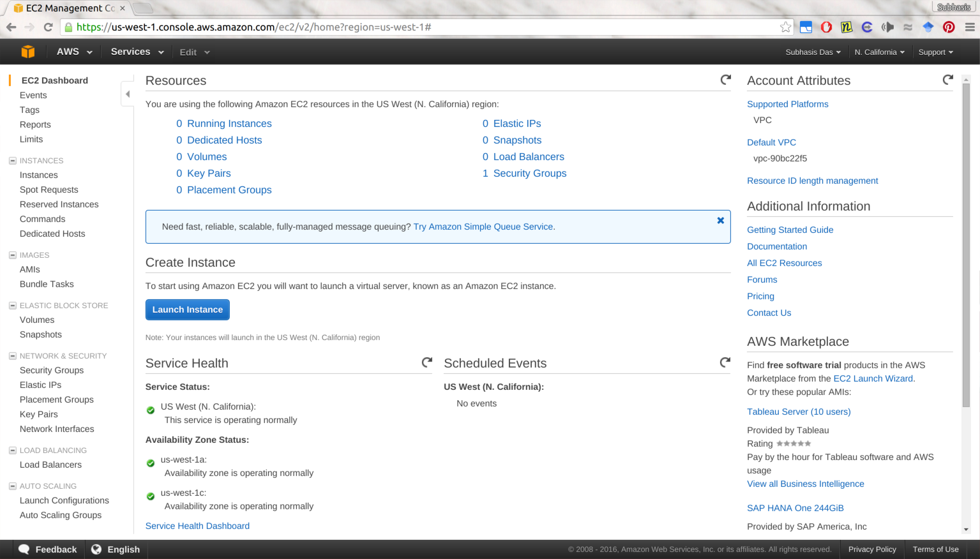Viewport: 980px width, 559px height.
Task: Open the Services dropdown menu
Action: [137, 52]
